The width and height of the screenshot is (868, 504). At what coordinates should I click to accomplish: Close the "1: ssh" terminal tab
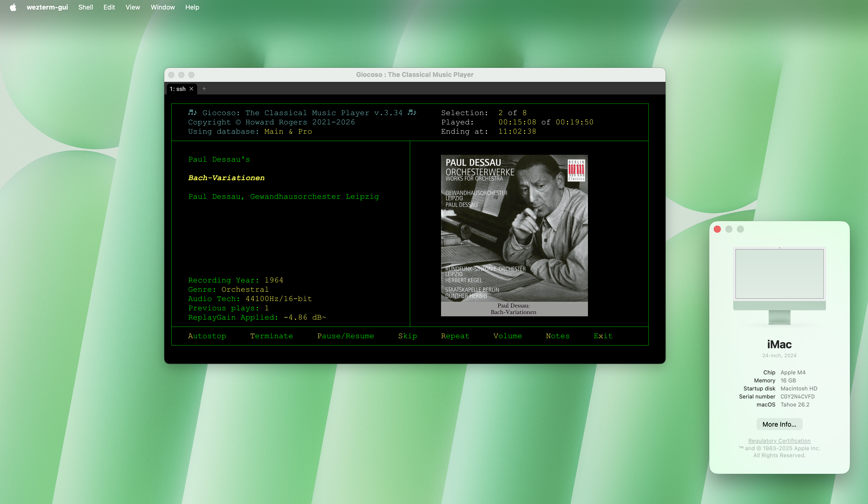(192, 88)
